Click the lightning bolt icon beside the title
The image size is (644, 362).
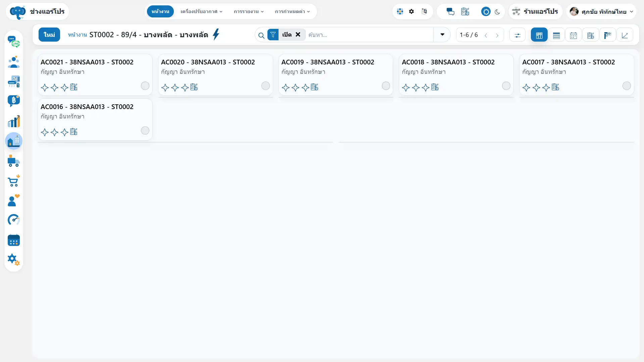tap(216, 35)
